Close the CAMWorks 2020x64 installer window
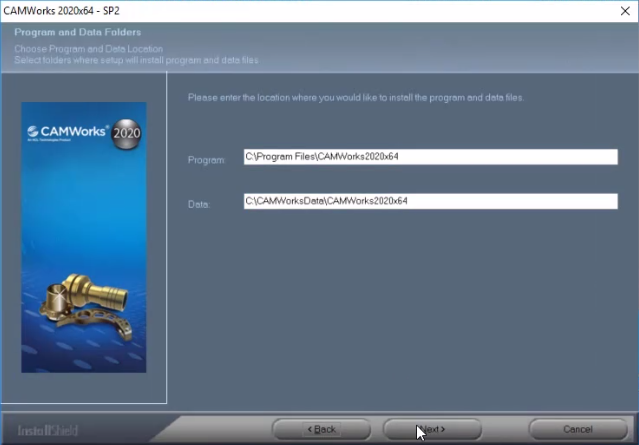Viewport: 639px width, 445px height. [625, 11]
